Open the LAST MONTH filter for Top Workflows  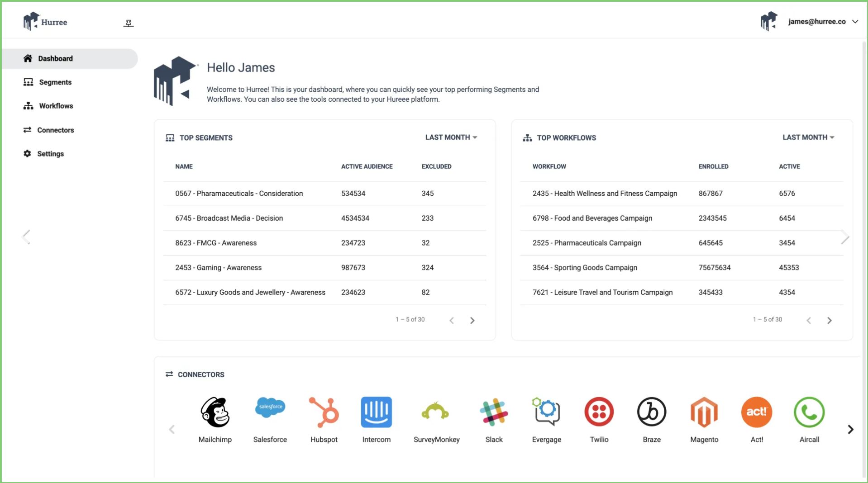pyautogui.click(x=808, y=137)
